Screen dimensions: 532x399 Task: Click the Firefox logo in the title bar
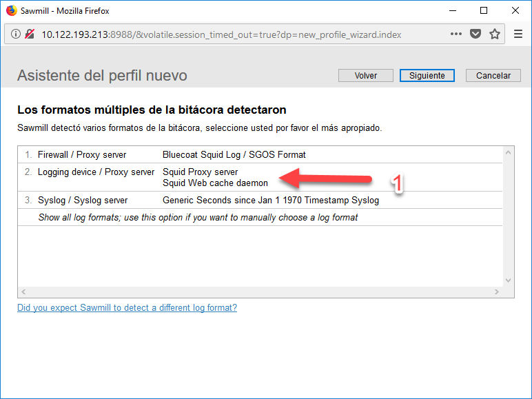coord(12,10)
